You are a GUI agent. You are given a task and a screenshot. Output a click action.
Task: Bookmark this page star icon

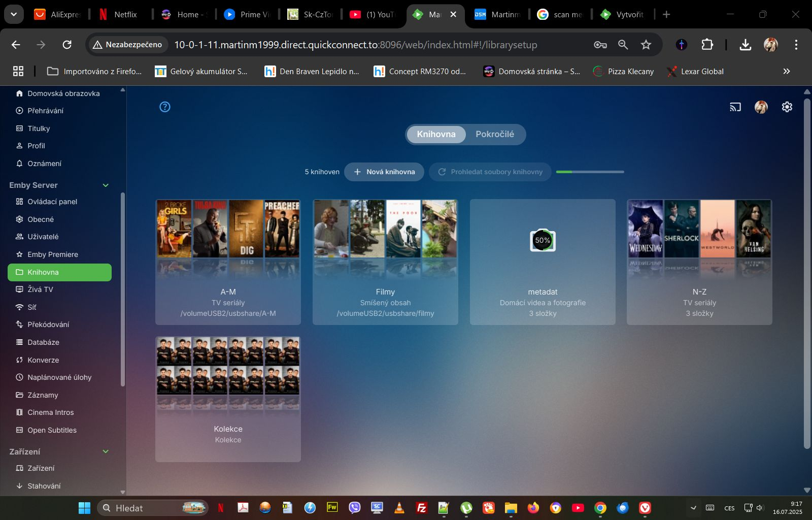(x=646, y=45)
